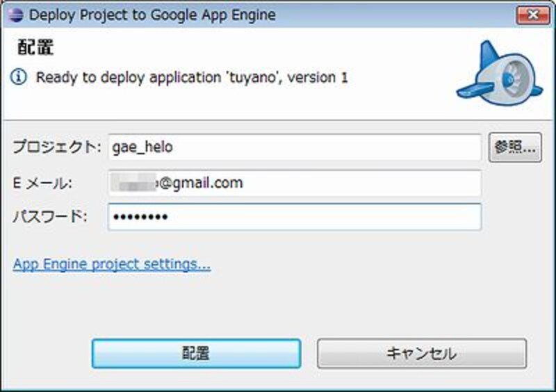Image resolution: width=556 pixels, height=392 pixels.
Task: Focus the パスワード password field
Action: click(294, 218)
